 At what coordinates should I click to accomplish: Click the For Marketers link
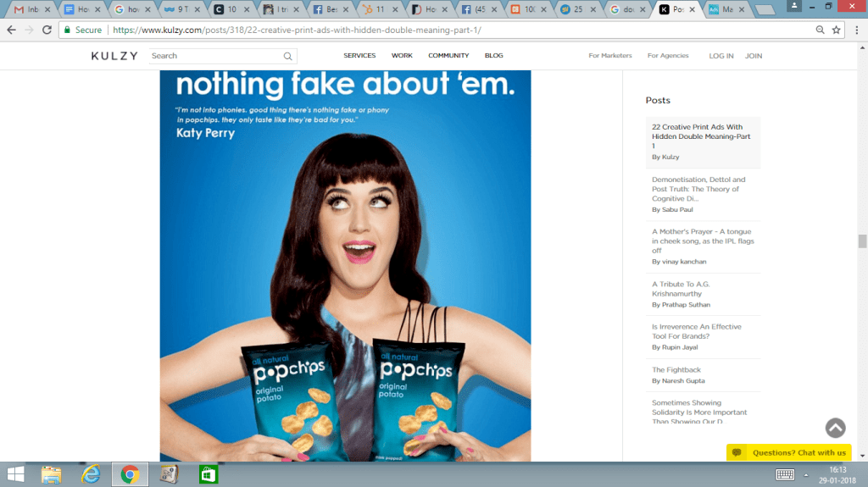(x=610, y=55)
